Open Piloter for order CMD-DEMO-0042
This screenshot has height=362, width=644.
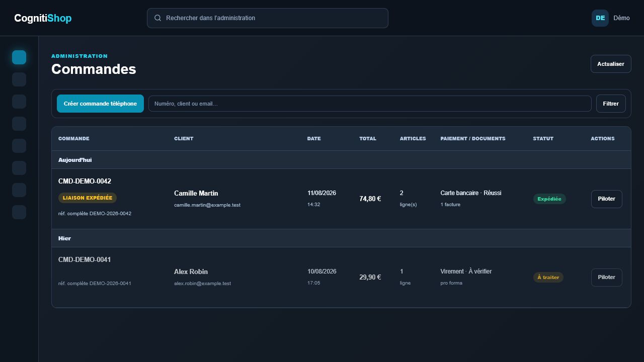pos(607,199)
